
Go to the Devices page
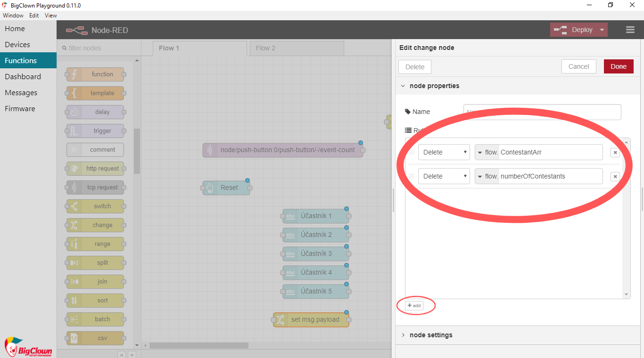[x=28, y=44]
